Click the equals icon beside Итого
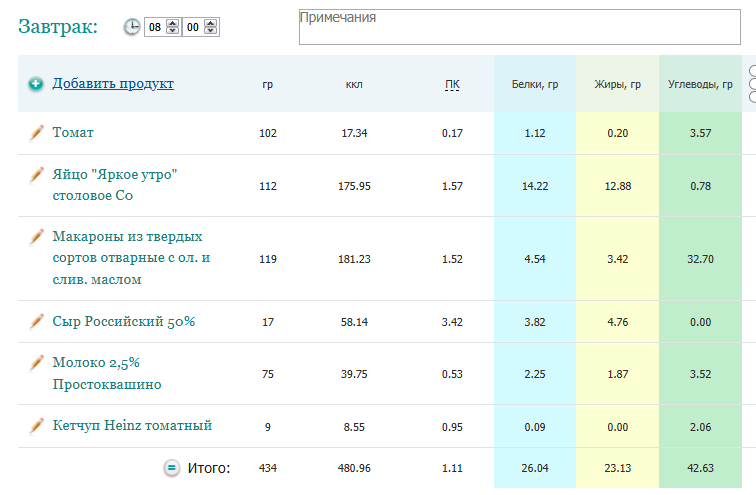Image resolution: width=756 pixels, height=495 pixels. (172, 468)
